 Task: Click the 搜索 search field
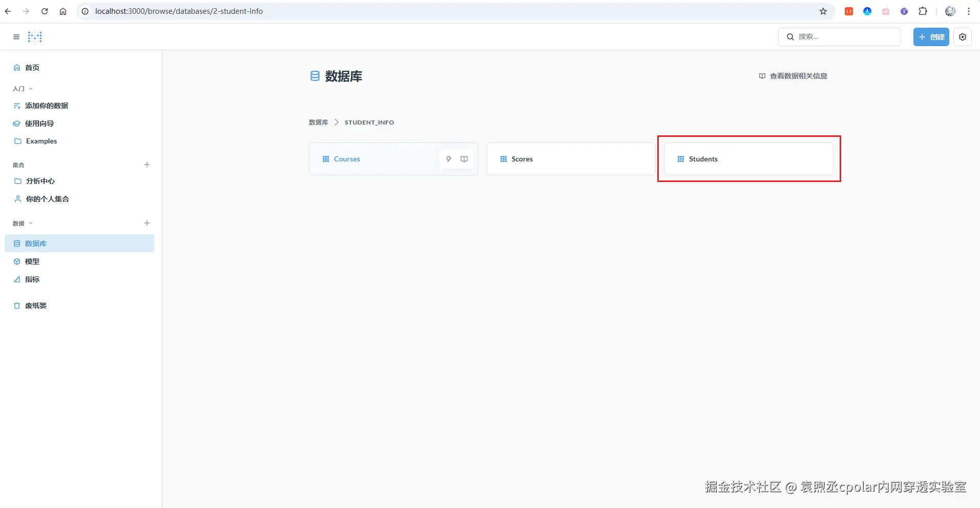(x=839, y=37)
